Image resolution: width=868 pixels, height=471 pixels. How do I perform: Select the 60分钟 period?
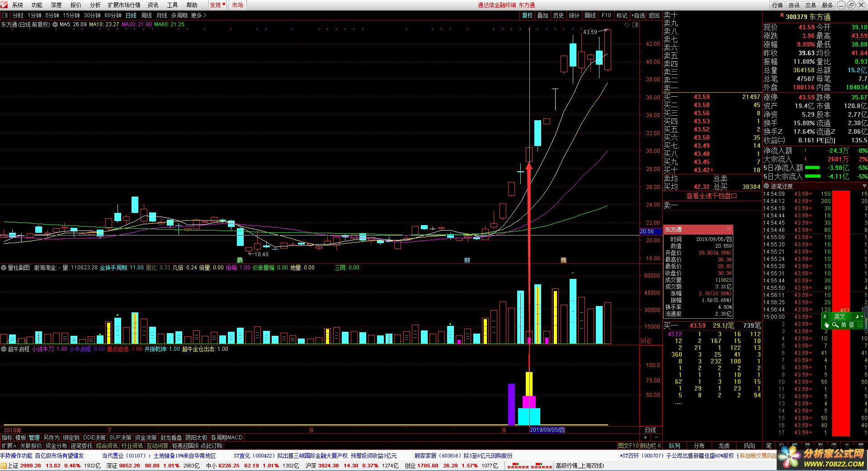click(x=113, y=15)
